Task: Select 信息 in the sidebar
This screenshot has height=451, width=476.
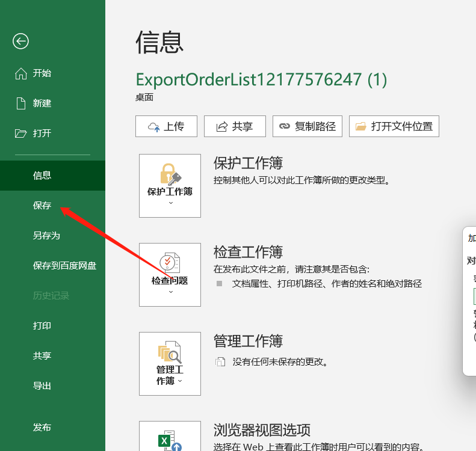Action: (42, 176)
